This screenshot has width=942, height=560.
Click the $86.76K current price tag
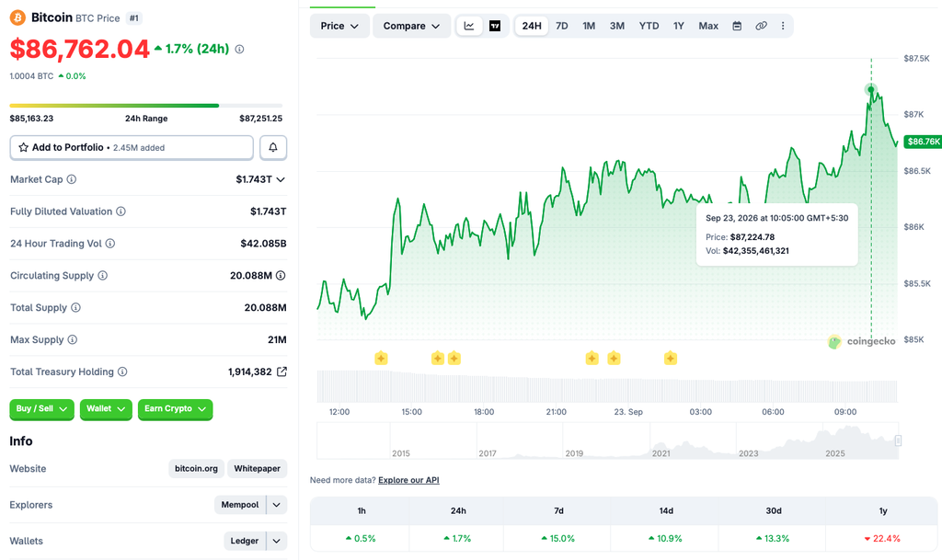(x=923, y=142)
